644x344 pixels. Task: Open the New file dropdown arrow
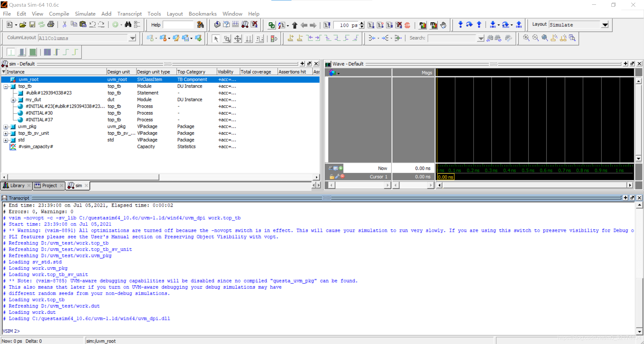pyautogui.click(x=16, y=25)
